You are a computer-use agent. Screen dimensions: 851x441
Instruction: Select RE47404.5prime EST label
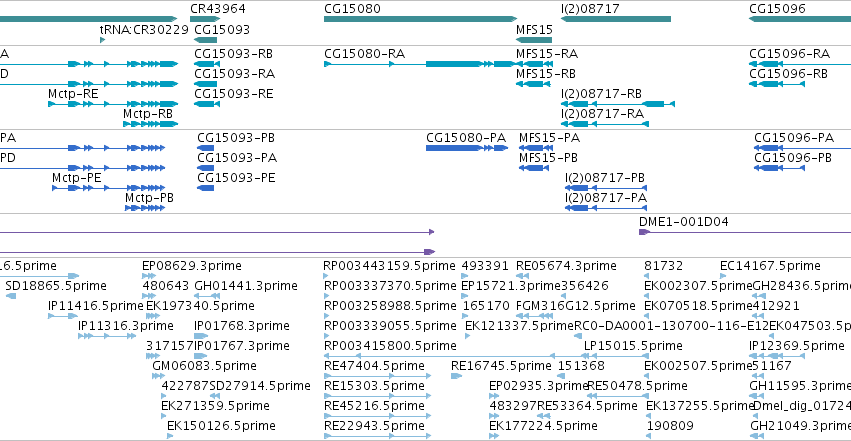[x=374, y=366]
